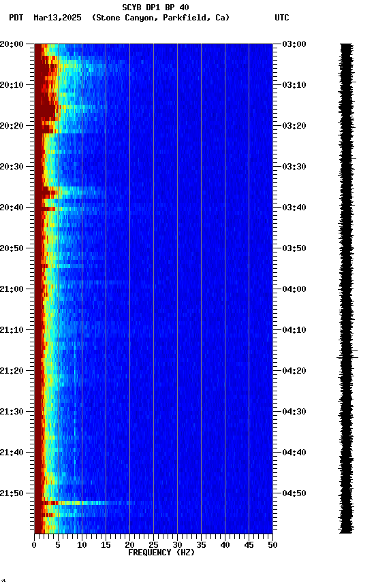Click the '15' frequency axis tick label
376x588 pixels.
[106, 545]
